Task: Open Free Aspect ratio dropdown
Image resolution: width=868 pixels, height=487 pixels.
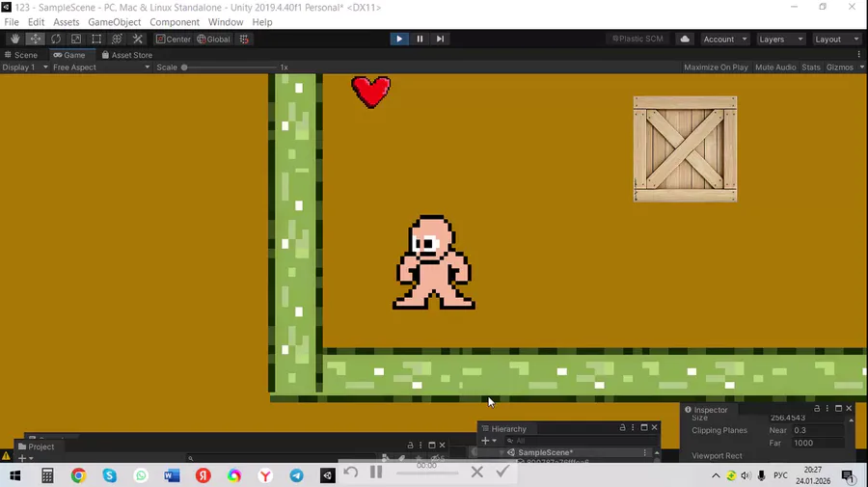Action: pyautogui.click(x=101, y=67)
